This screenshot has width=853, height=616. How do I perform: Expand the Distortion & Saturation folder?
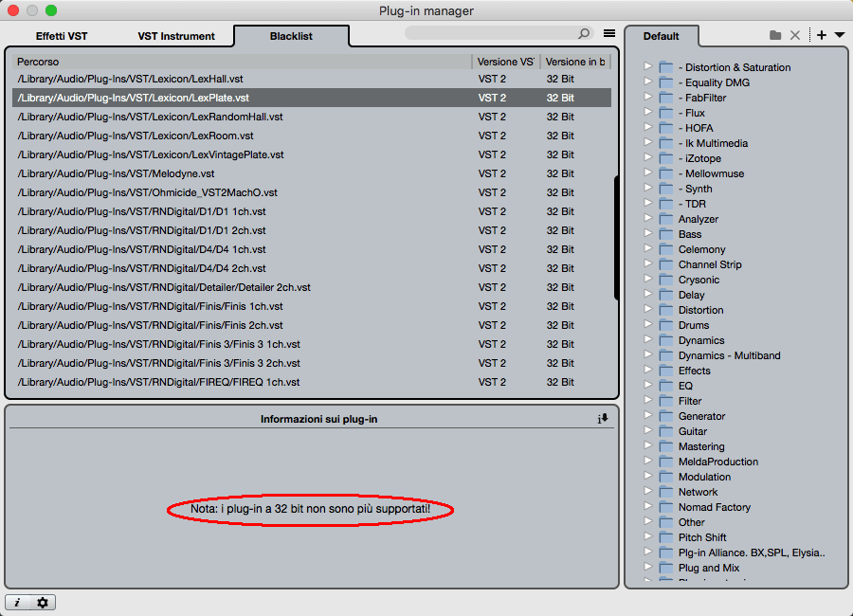[647, 66]
